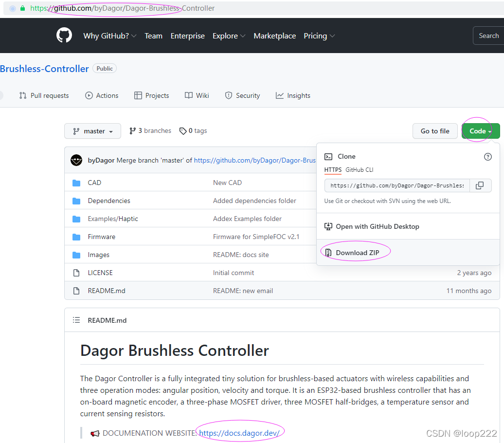Click the Examples/Haptic folder icon
504x443 pixels.
click(x=76, y=219)
